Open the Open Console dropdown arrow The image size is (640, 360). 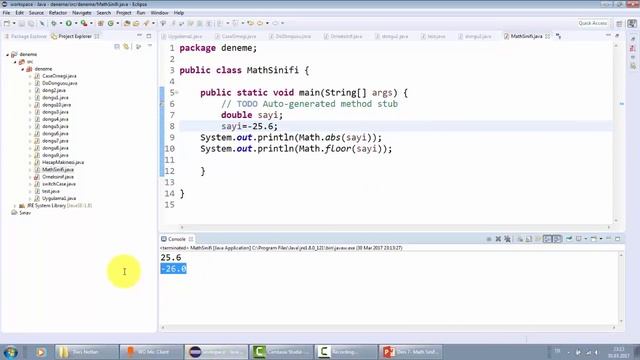click(x=601, y=239)
